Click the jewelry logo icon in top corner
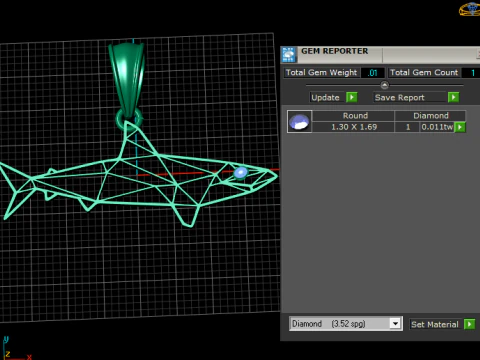This screenshot has width=480, height=360. click(470, 9)
